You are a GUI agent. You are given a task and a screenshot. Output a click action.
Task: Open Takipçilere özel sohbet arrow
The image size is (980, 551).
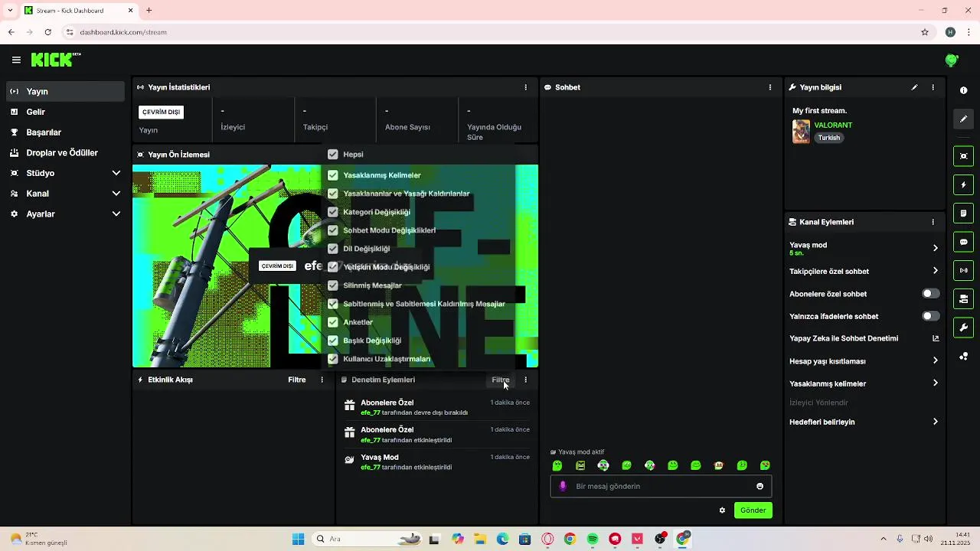click(935, 271)
